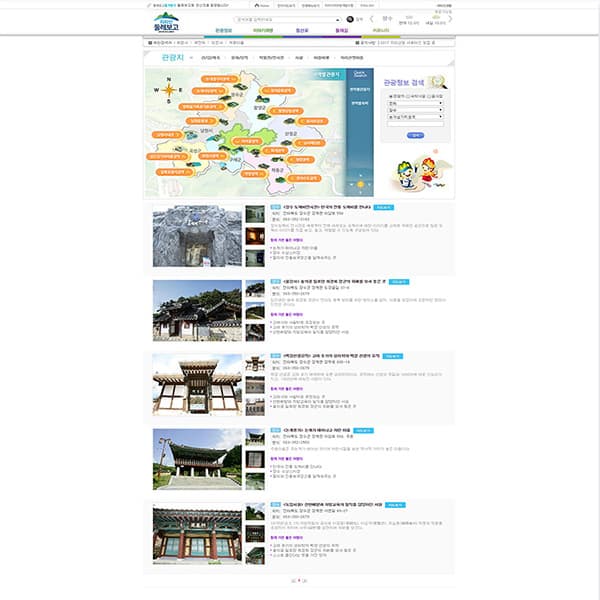The width and height of the screenshot is (600, 600).
Task: Click the up arrow above the sun control
Action: [360, 175]
